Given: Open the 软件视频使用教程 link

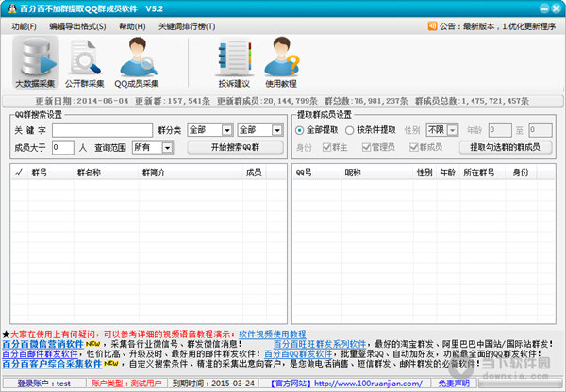Looking at the screenshot, I should (x=273, y=335).
